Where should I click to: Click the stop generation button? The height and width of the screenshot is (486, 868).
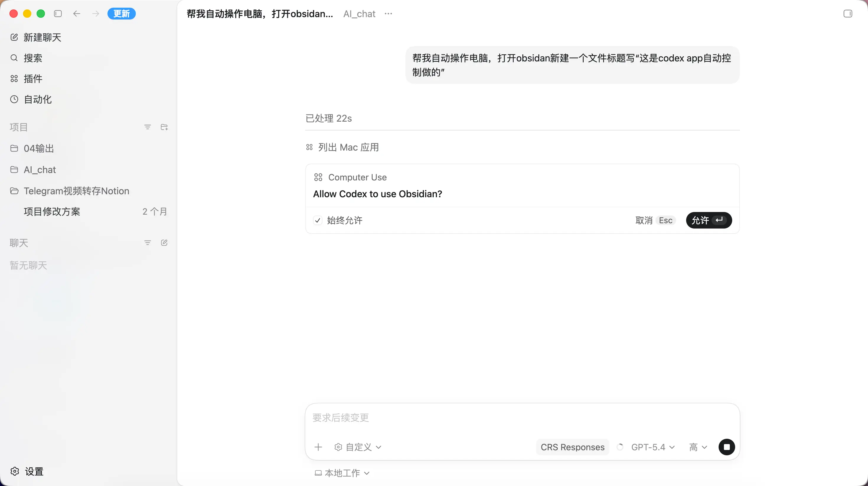click(727, 447)
